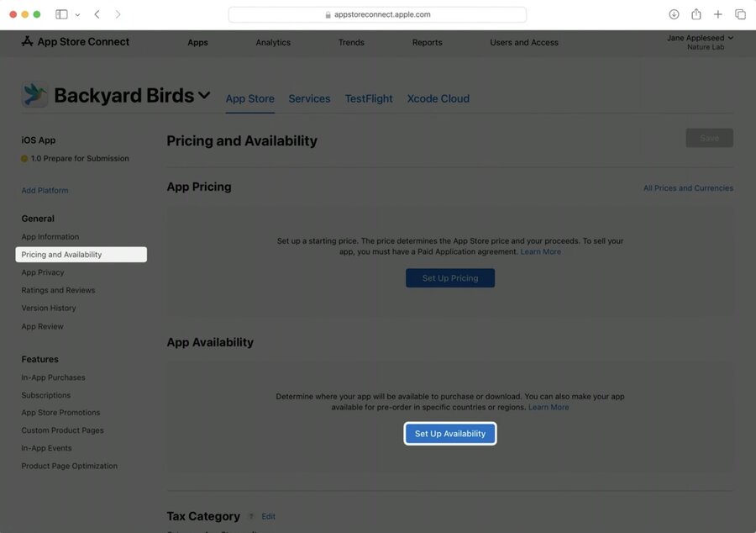Viewport: 756px width, 533px height.
Task: Click the Add Platform link
Action: coord(45,191)
